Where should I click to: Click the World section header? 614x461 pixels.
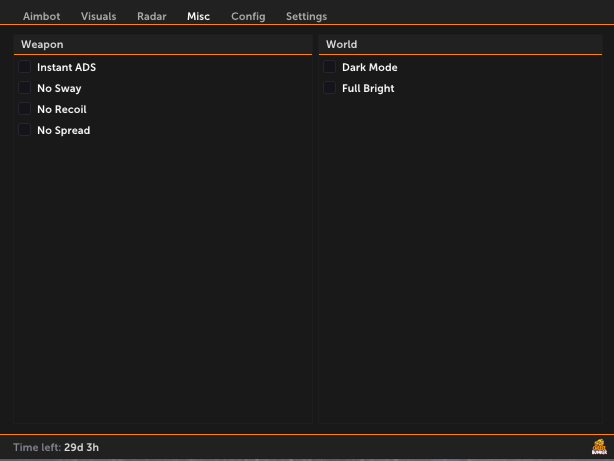point(460,44)
